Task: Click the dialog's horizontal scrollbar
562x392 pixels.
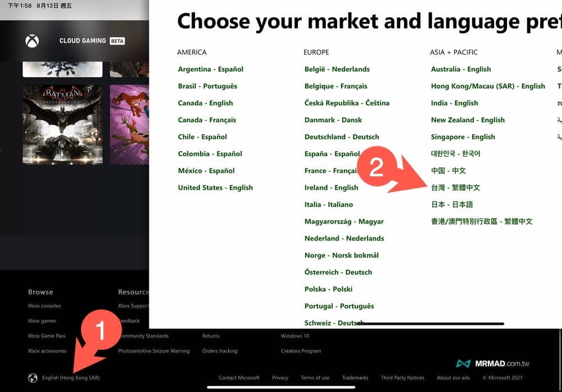Action: (431, 323)
